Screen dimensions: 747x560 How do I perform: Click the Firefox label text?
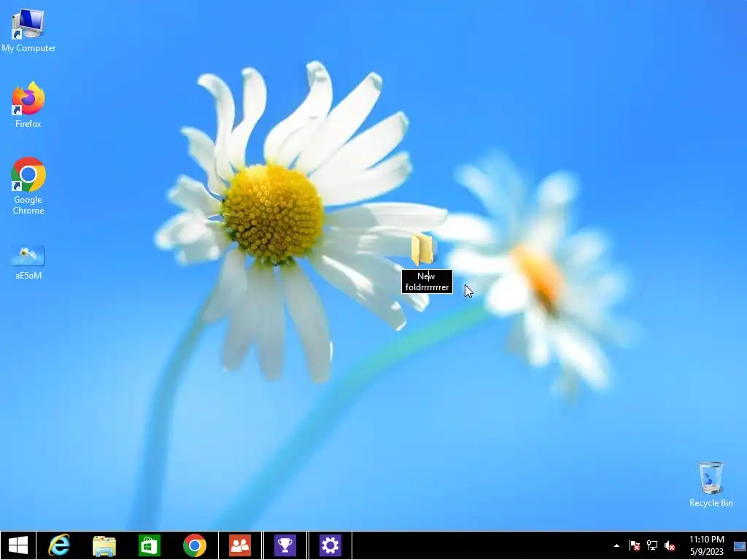[28, 124]
